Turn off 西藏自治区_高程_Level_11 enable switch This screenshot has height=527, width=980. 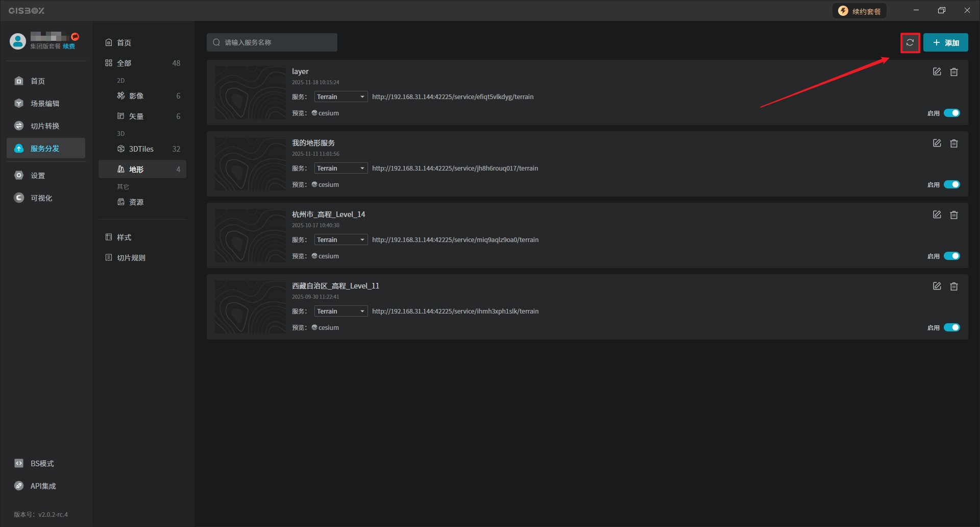tap(951, 328)
